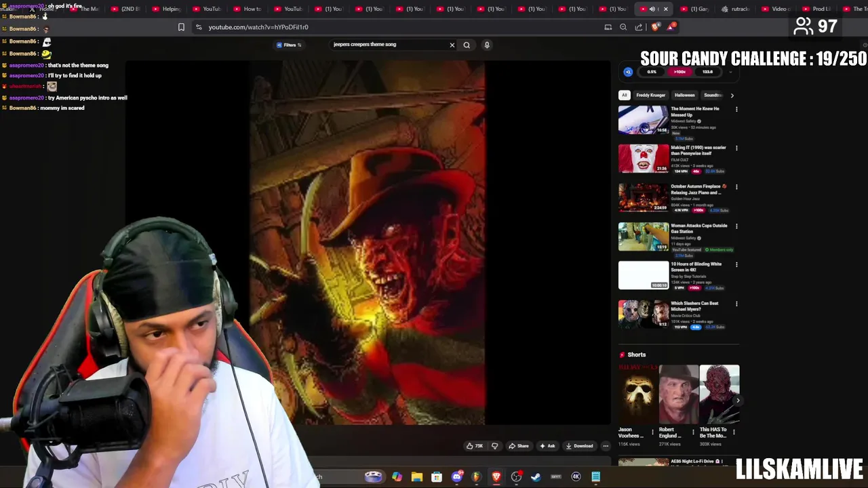The image size is (868, 488).
Task: Open Brave Shields lion icon
Action: click(654, 27)
